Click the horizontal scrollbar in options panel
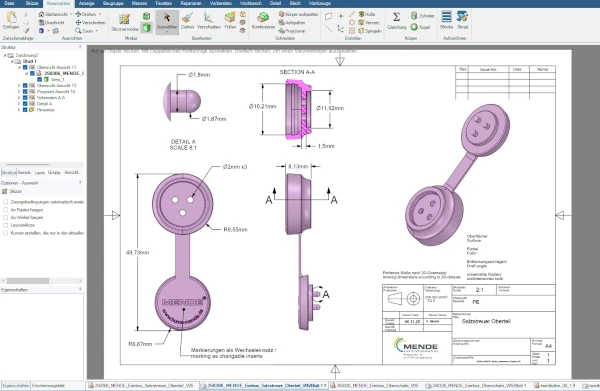600x391 pixels. (28, 281)
